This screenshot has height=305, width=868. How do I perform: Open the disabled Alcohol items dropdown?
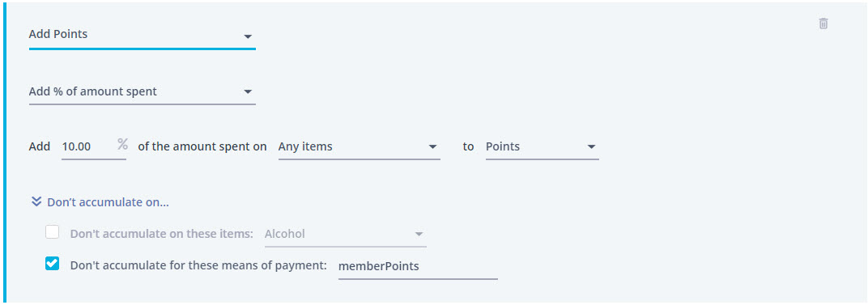click(x=346, y=234)
